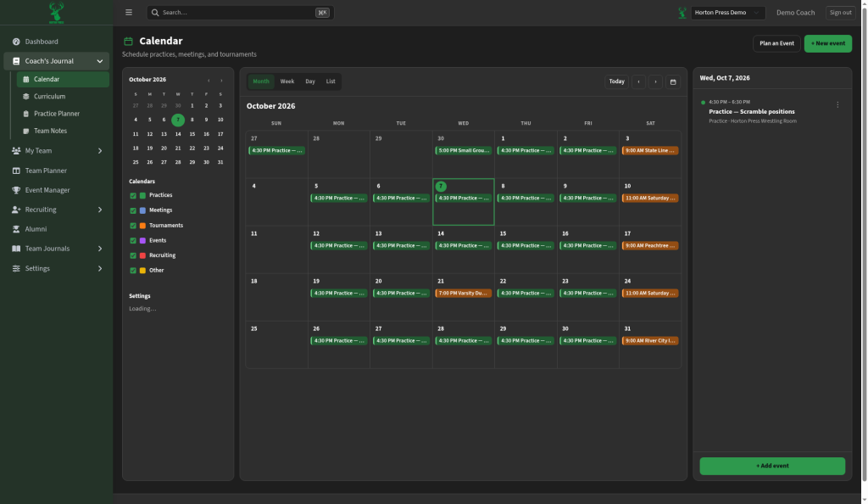Open Curriculum item in sidebar
This screenshot has height=504, width=868.
[63, 97]
